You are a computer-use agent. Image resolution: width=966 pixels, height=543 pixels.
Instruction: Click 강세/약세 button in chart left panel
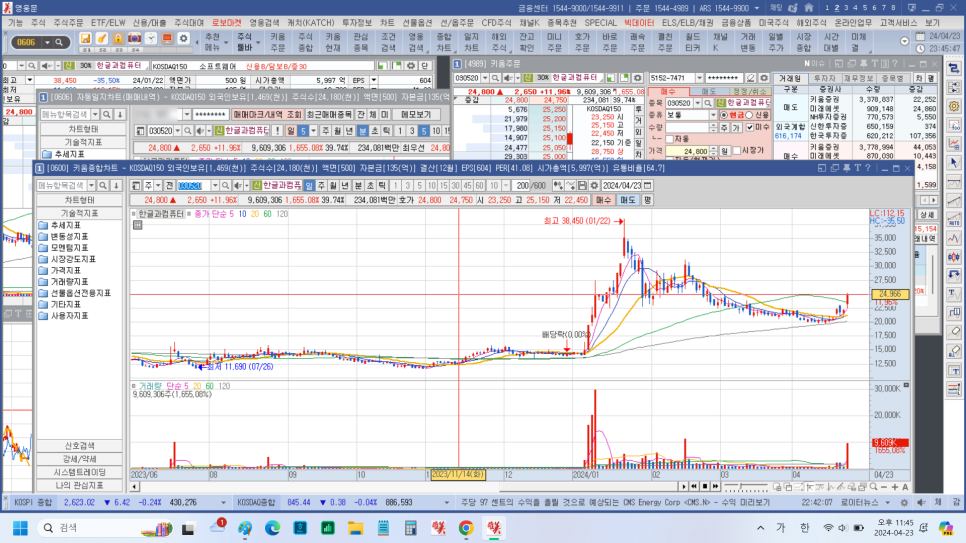click(79, 459)
